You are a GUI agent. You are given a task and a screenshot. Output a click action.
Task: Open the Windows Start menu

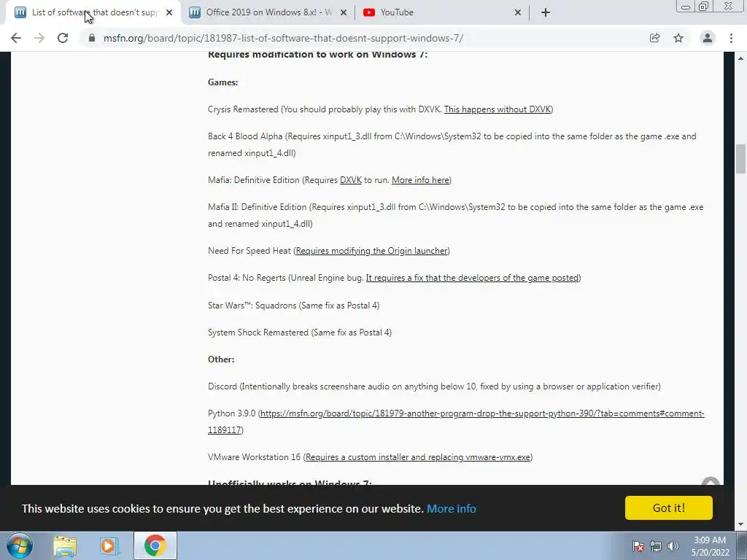[x=20, y=545]
